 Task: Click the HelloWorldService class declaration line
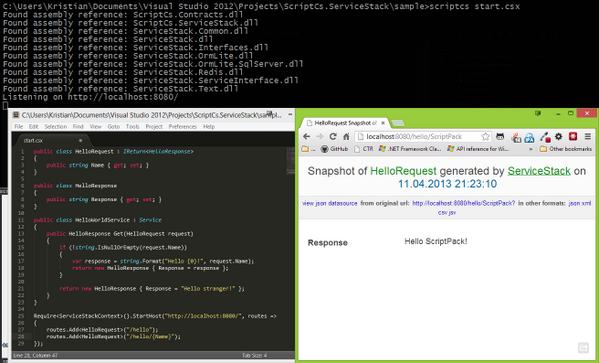point(97,220)
